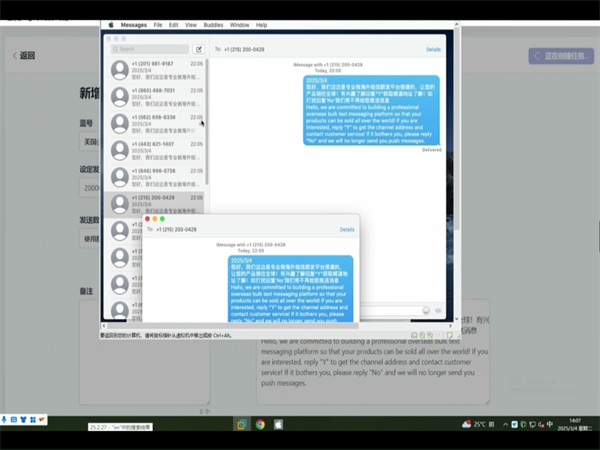Open the Window menu
This screenshot has width=600, height=450.
240,24
